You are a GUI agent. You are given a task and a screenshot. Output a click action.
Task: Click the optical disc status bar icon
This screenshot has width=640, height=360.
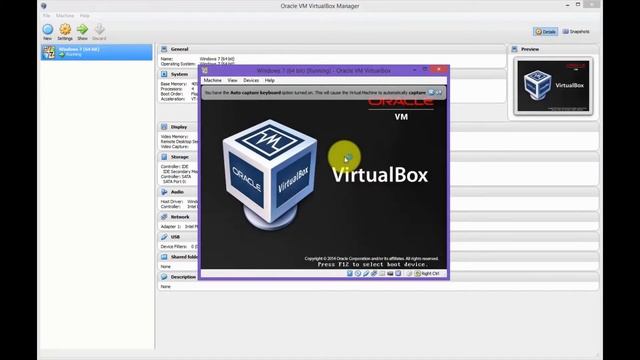click(x=358, y=273)
